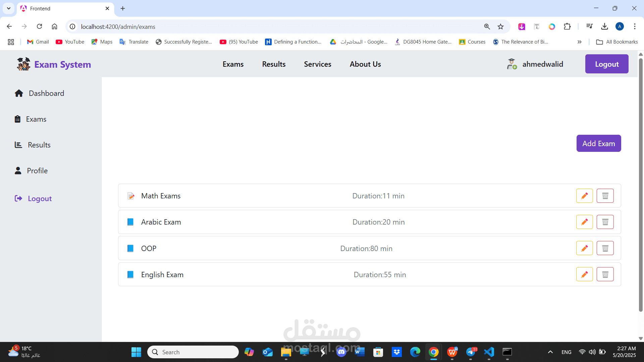Click the Dashboard home icon in sidebar
This screenshot has height=362, width=644.
point(19,93)
